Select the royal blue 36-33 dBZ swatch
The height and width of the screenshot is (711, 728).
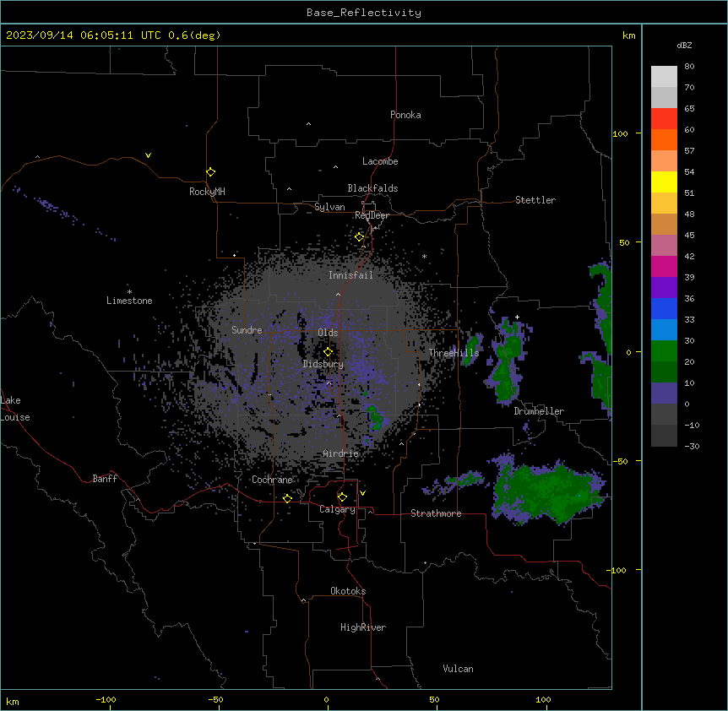click(x=664, y=308)
